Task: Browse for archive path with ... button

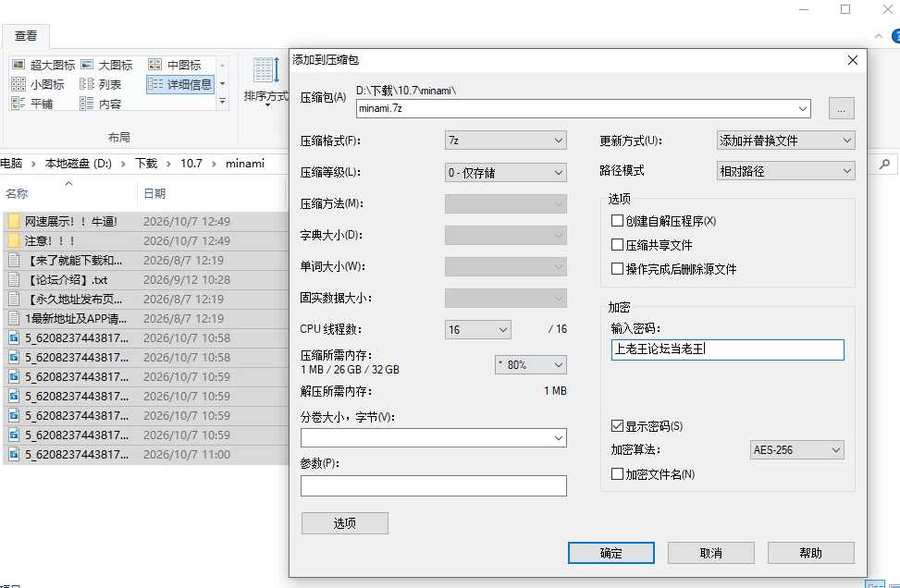Action: 842,108
